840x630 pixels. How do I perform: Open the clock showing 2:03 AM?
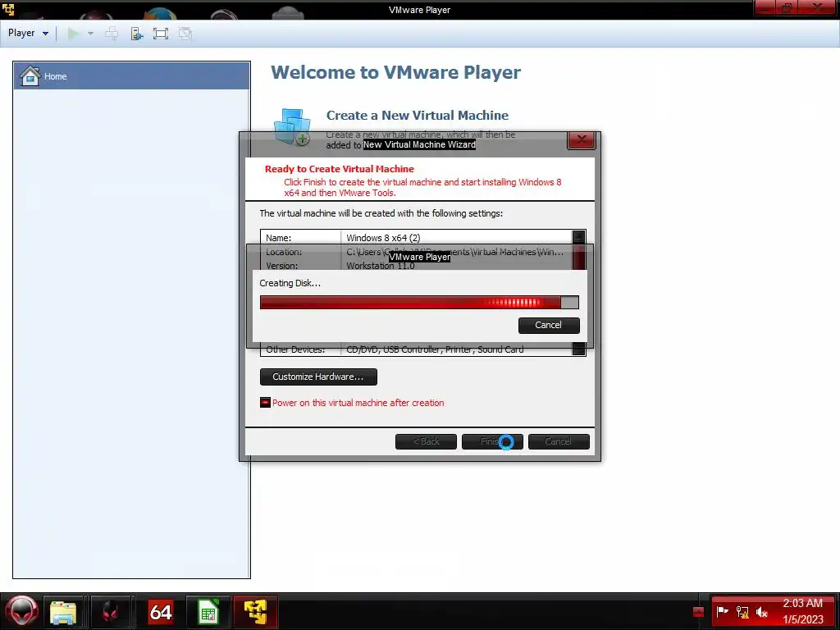(x=802, y=611)
